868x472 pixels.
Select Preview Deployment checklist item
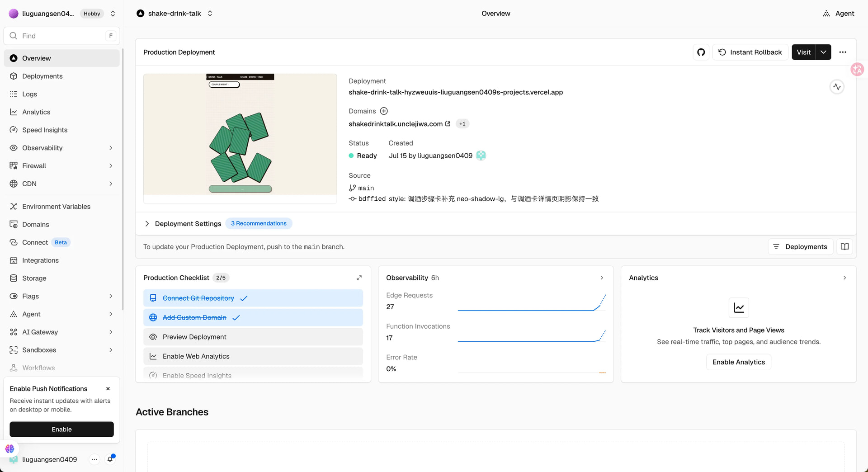point(253,337)
